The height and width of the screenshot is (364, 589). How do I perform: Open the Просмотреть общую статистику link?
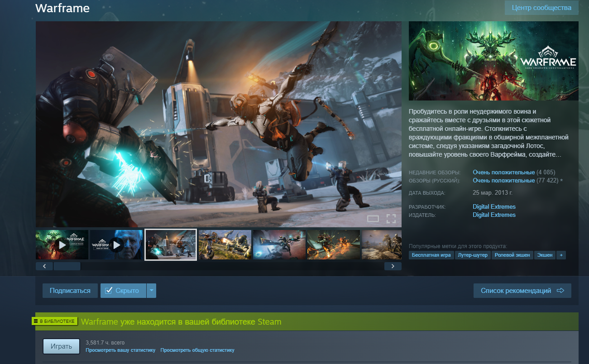(197, 350)
